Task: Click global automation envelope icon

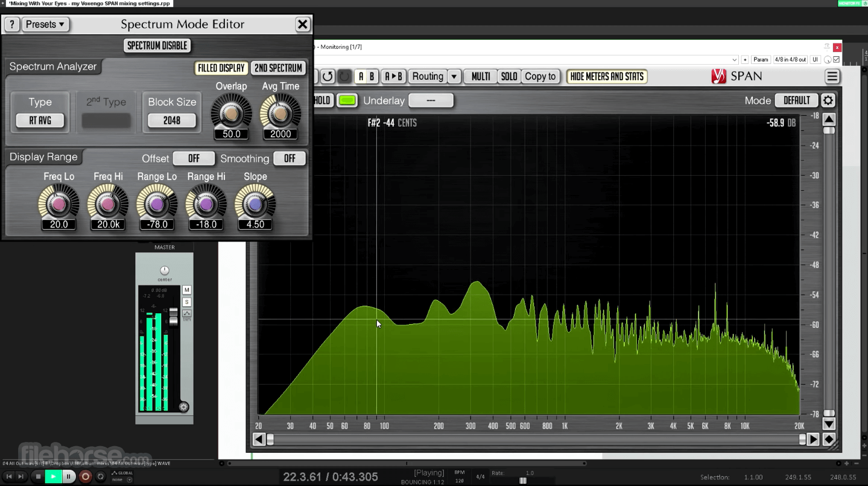Action: [x=115, y=473]
